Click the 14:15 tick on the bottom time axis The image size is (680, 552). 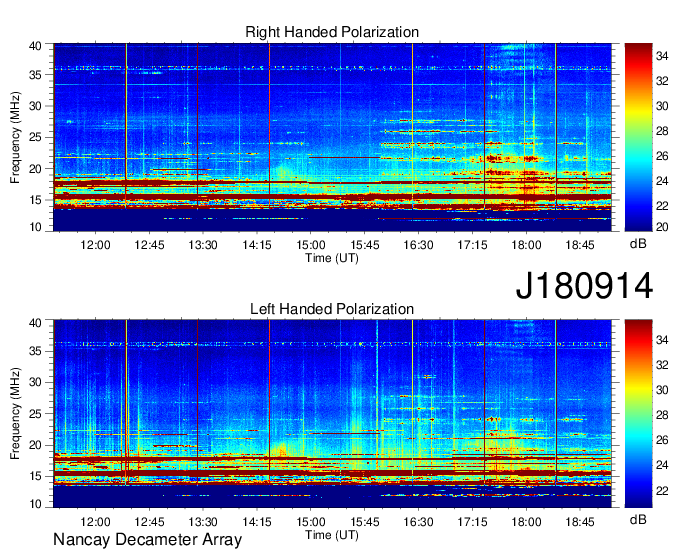257,522
